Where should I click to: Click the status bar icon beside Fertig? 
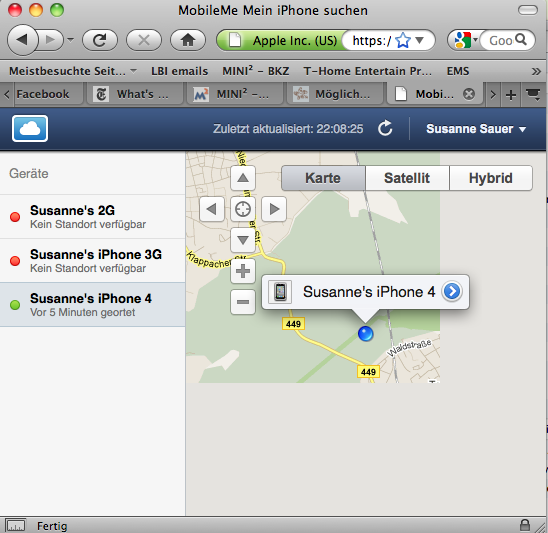(15, 525)
